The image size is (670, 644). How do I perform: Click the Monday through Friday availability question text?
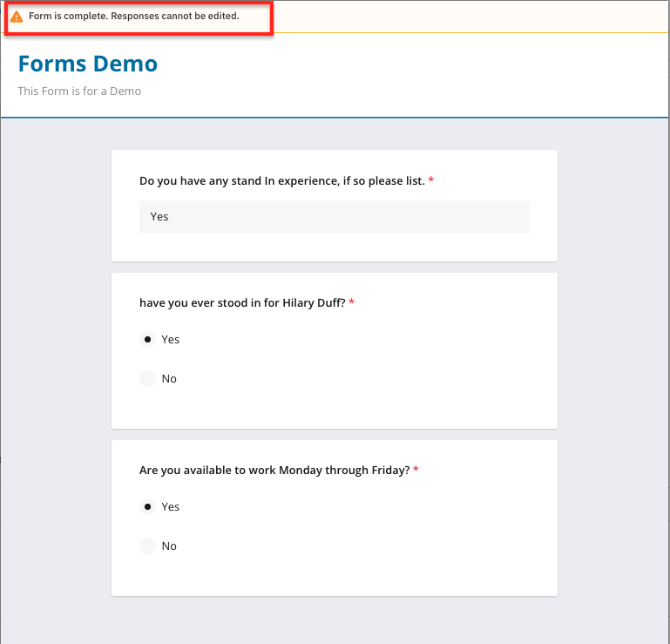pyautogui.click(x=274, y=470)
